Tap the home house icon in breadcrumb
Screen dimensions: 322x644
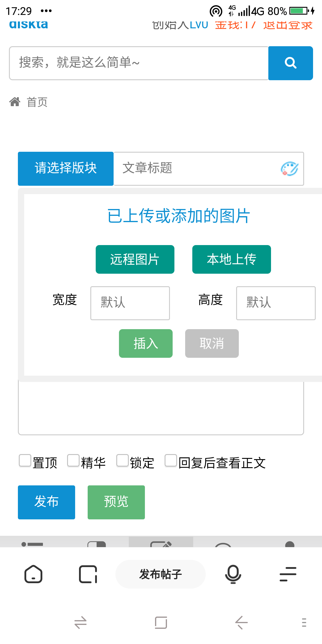click(15, 102)
